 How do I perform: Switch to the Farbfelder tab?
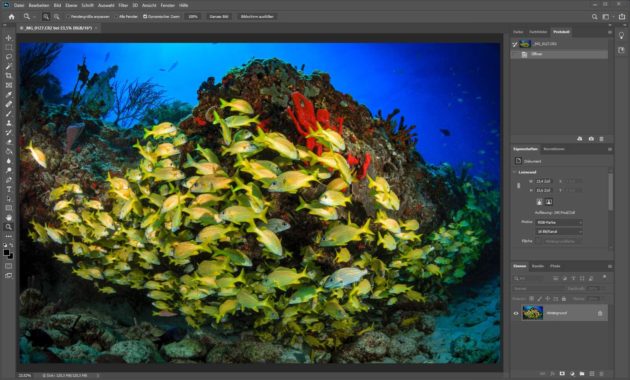538,32
